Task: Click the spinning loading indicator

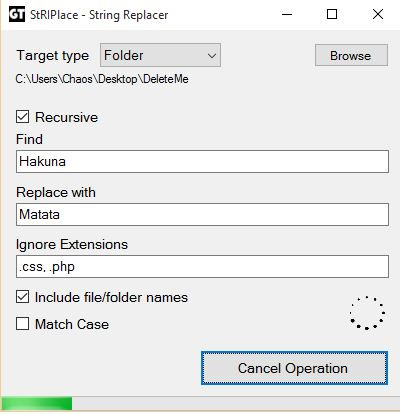Action: pos(367,313)
